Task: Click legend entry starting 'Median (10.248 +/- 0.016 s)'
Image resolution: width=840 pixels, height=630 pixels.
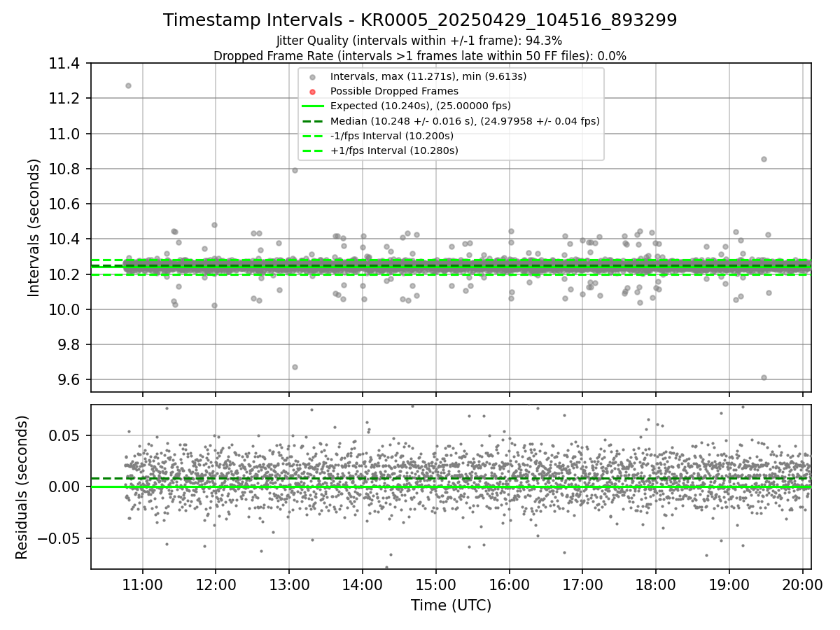Action: coord(465,120)
